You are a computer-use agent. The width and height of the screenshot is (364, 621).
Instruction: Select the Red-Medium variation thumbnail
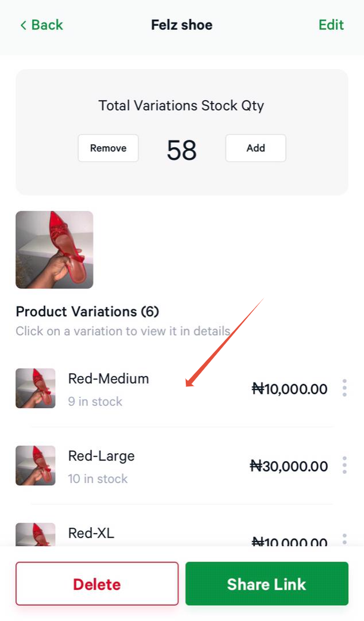pyautogui.click(x=36, y=389)
